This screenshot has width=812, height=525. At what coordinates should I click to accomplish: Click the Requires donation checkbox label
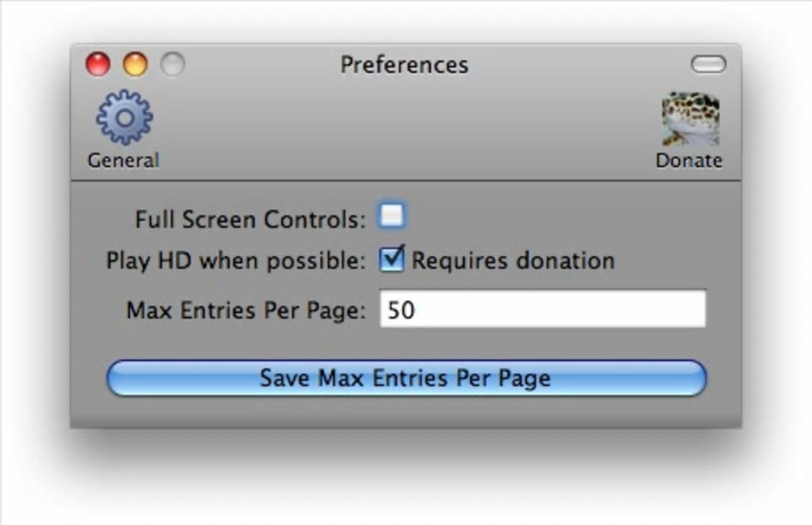coord(513,260)
